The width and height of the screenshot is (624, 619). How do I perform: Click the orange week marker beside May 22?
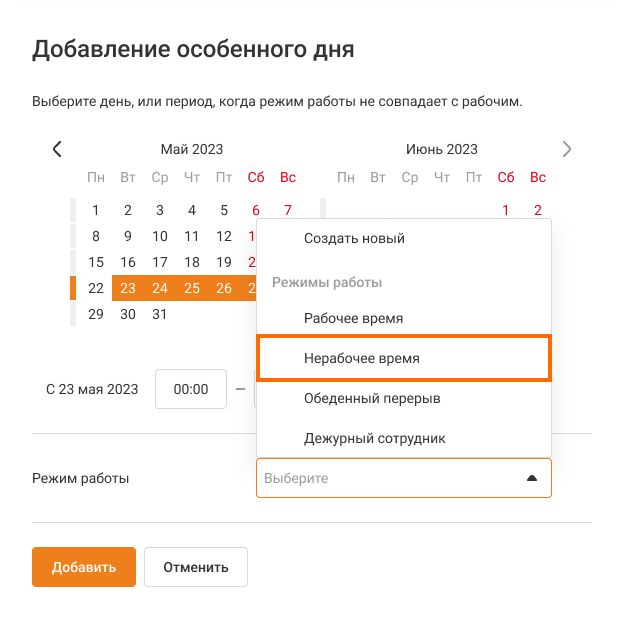pos(72,288)
